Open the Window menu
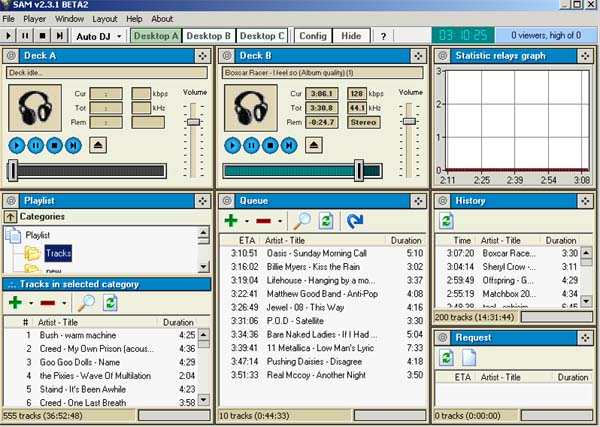The height and width of the screenshot is (427, 600). coord(69,19)
